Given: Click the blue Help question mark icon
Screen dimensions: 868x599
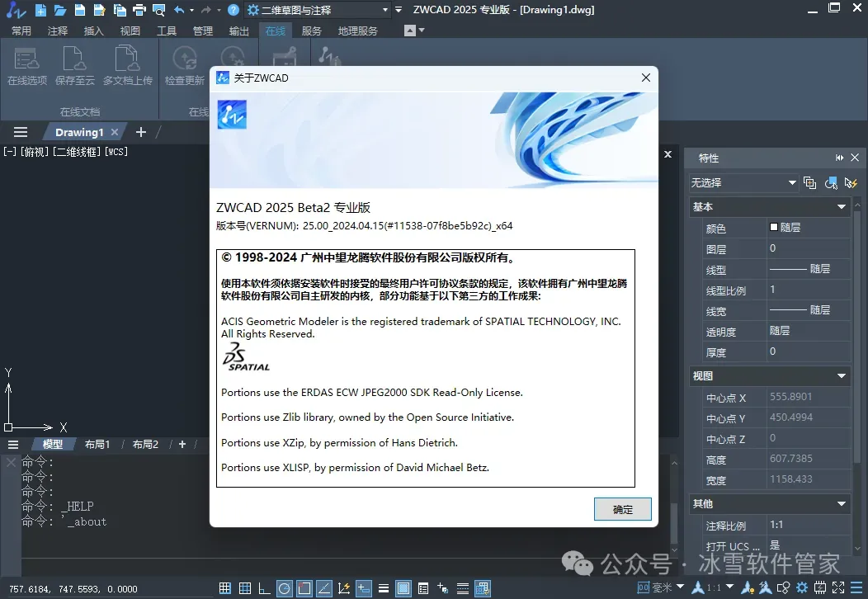Looking at the screenshot, I should pos(234,9).
